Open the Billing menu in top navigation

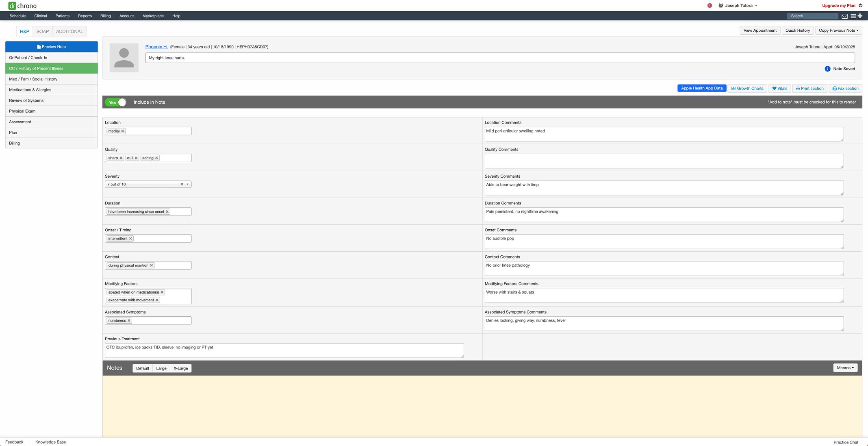point(105,16)
